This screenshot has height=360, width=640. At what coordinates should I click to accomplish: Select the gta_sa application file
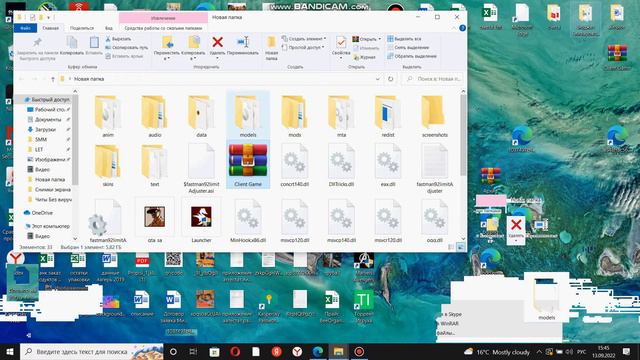click(155, 221)
